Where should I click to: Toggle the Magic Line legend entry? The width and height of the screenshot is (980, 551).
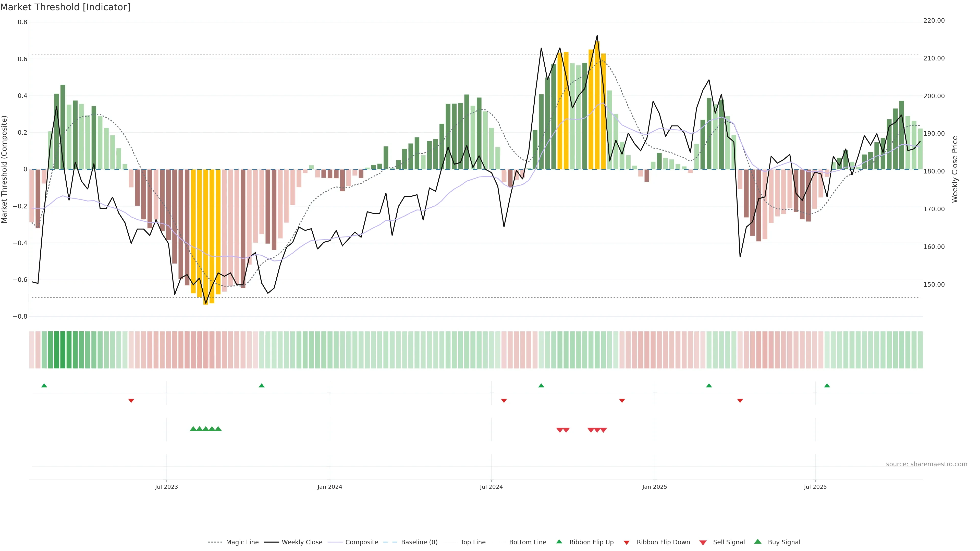click(242, 542)
